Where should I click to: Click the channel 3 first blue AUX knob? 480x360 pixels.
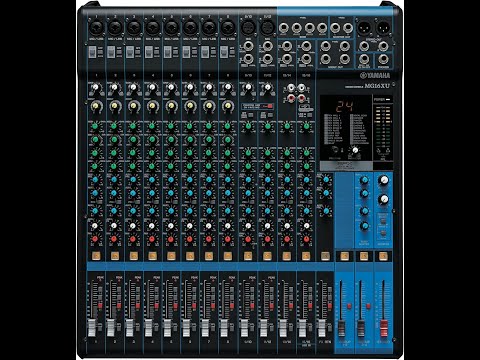133,180
